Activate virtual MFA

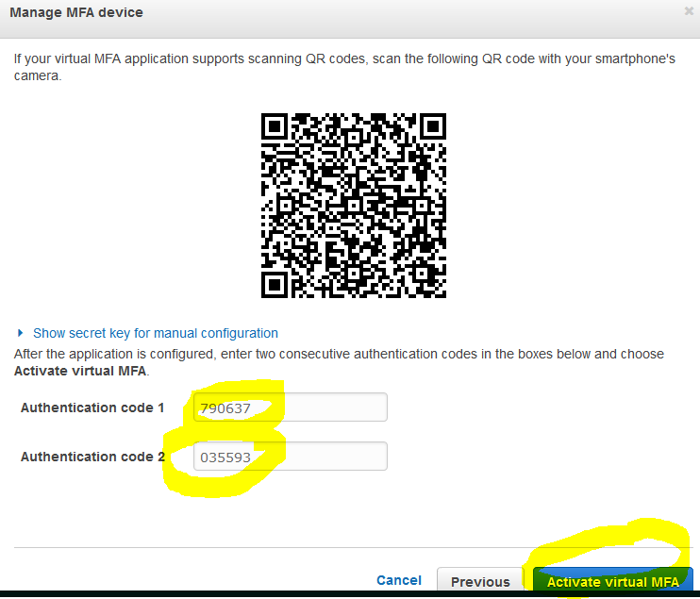click(613, 581)
